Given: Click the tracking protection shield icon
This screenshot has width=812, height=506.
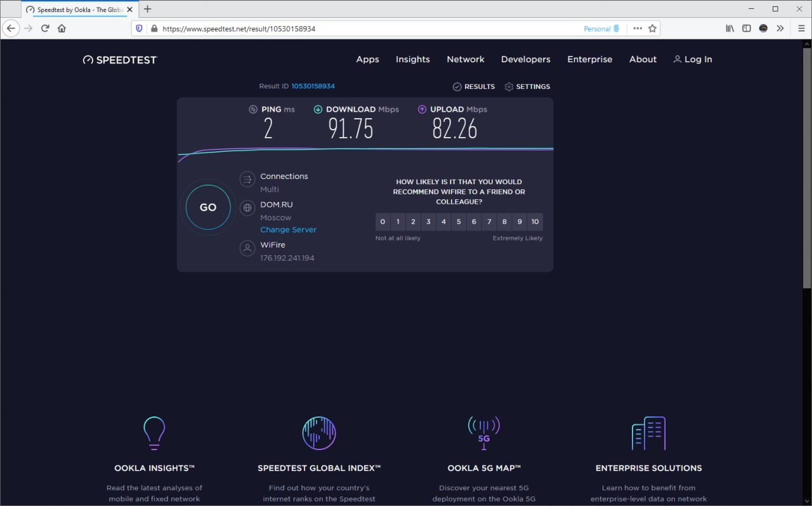Looking at the screenshot, I should [140, 29].
